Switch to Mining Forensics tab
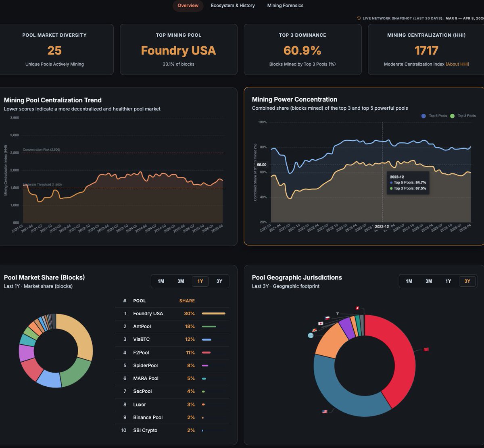Screen dimensions: 484x448 pyautogui.click(x=285, y=6)
